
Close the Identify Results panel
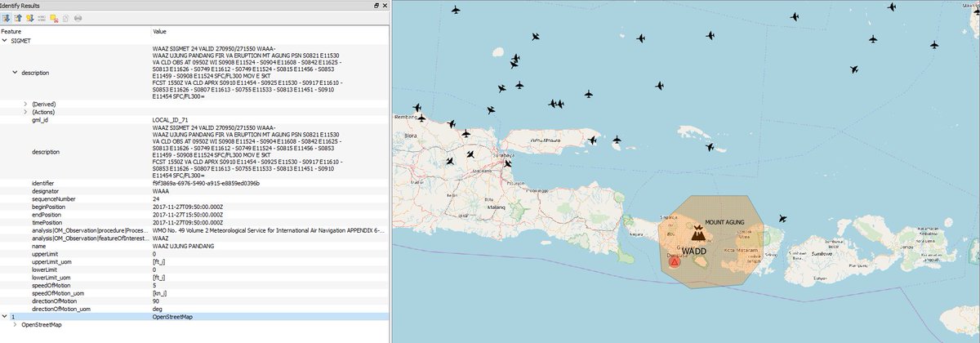[385, 6]
